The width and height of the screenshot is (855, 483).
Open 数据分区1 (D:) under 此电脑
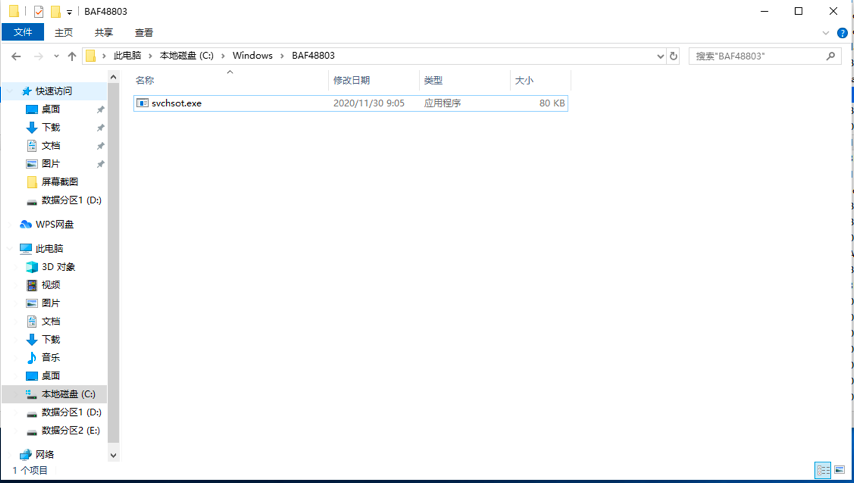coord(71,412)
